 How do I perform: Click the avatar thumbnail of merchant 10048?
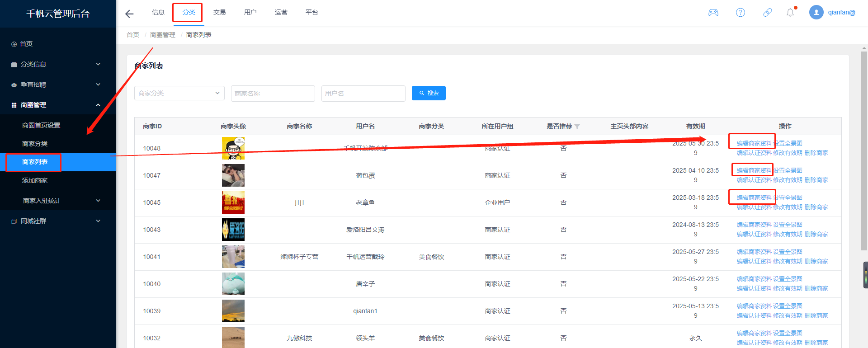[233, 148]
